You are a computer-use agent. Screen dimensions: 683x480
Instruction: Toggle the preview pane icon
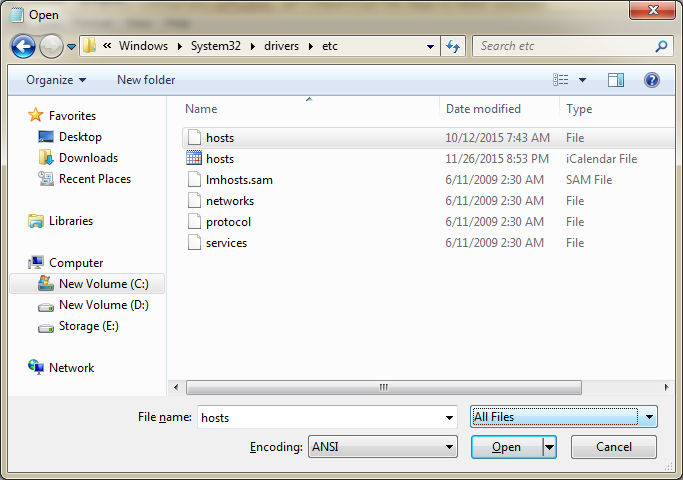615,80
